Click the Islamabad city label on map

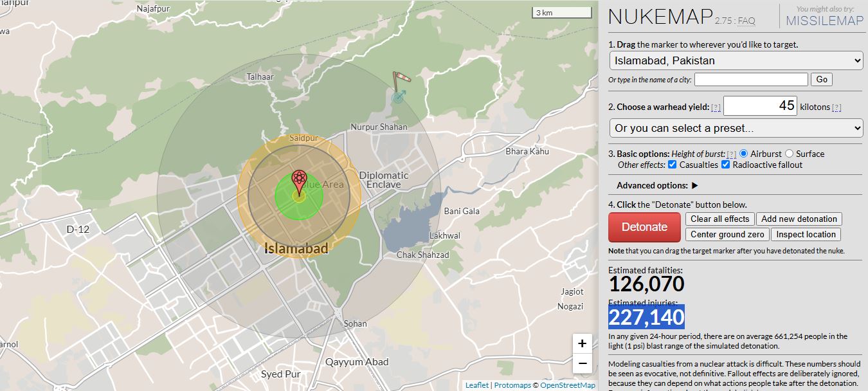(296, 248)
